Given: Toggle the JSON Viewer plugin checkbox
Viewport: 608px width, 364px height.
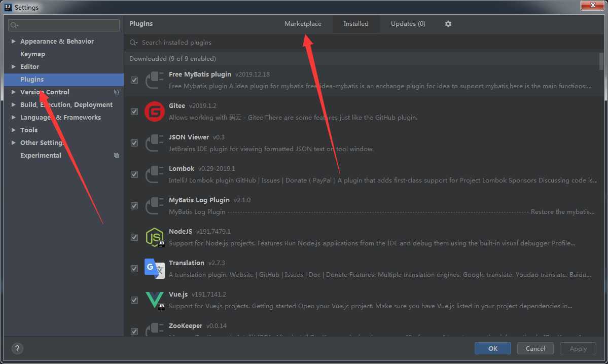Looking at the screenshot, I should tap(134, 142).
